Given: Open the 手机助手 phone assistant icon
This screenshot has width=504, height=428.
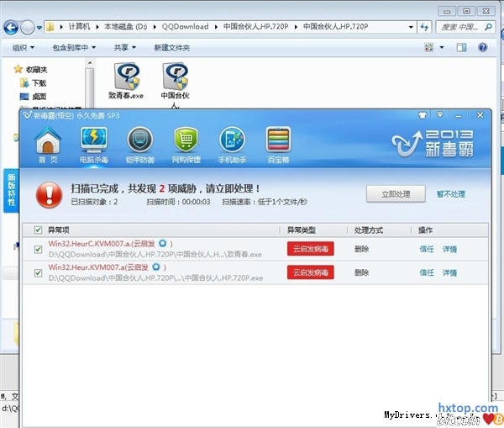Looking at the screenshot, I should click(232, 144).
